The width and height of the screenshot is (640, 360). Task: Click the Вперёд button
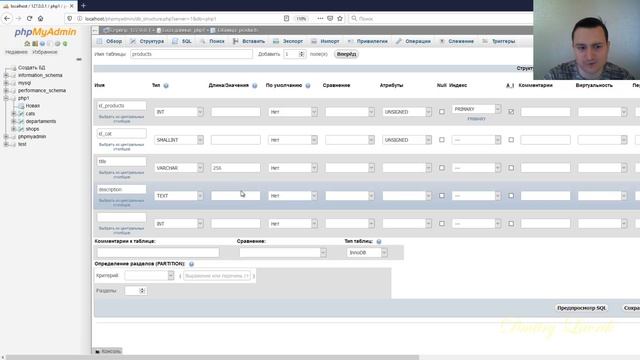(346, 54)
